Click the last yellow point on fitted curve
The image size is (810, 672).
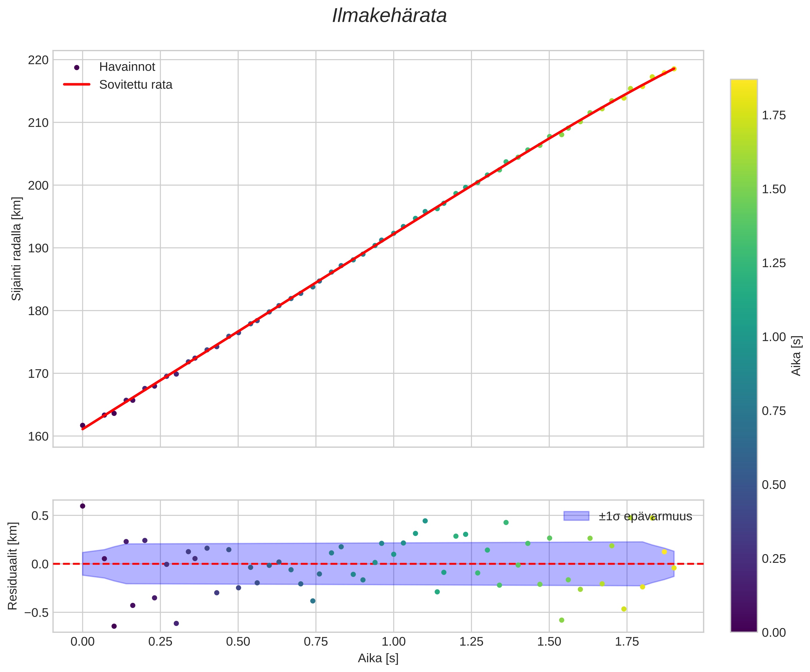674,69
